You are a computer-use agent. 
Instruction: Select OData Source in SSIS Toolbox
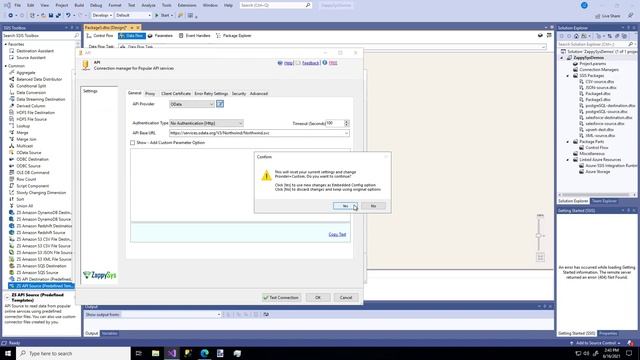(x=29, y=153)
